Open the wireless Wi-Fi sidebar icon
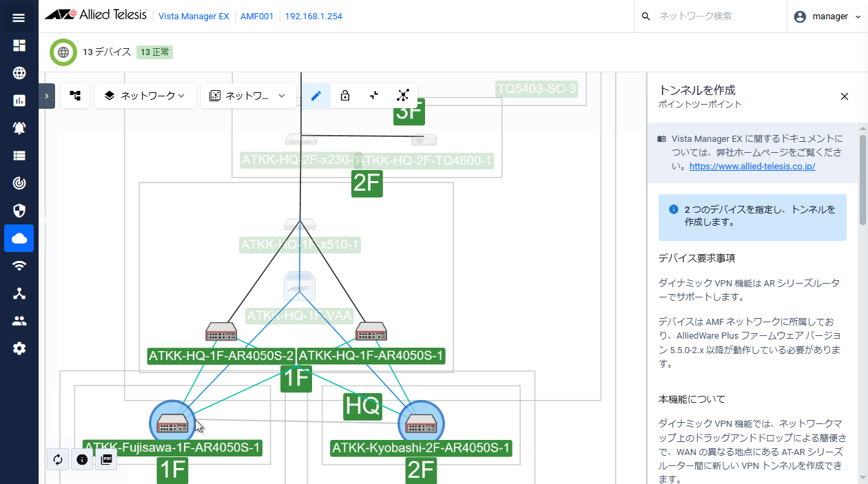Screen dimensions: 868x484 point(19,266)
